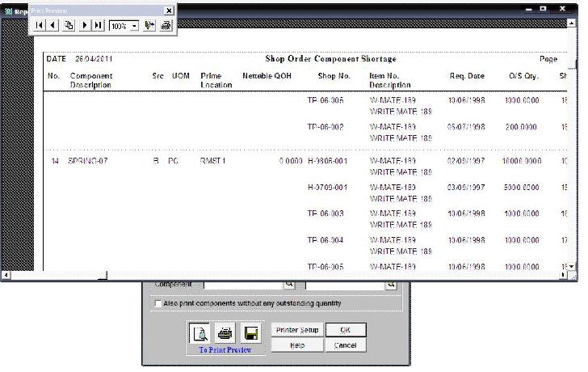
Task: Print report using the toolbar printer icon
Action: click(166, 25)
